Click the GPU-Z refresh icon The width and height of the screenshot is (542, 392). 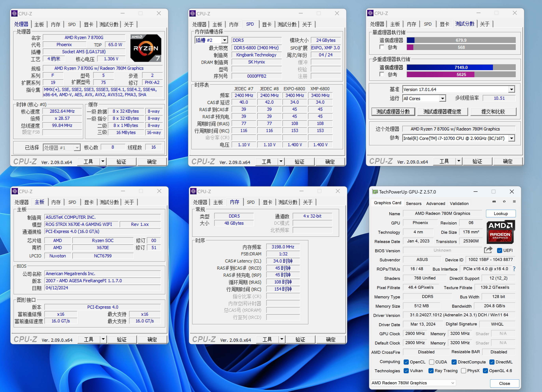pos(504,201)
